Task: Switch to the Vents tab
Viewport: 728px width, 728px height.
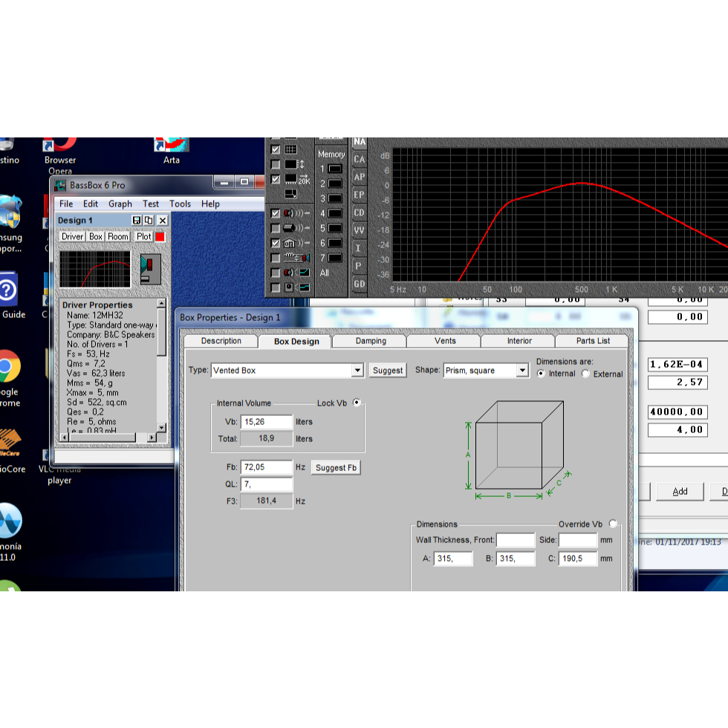Action: 443,341
